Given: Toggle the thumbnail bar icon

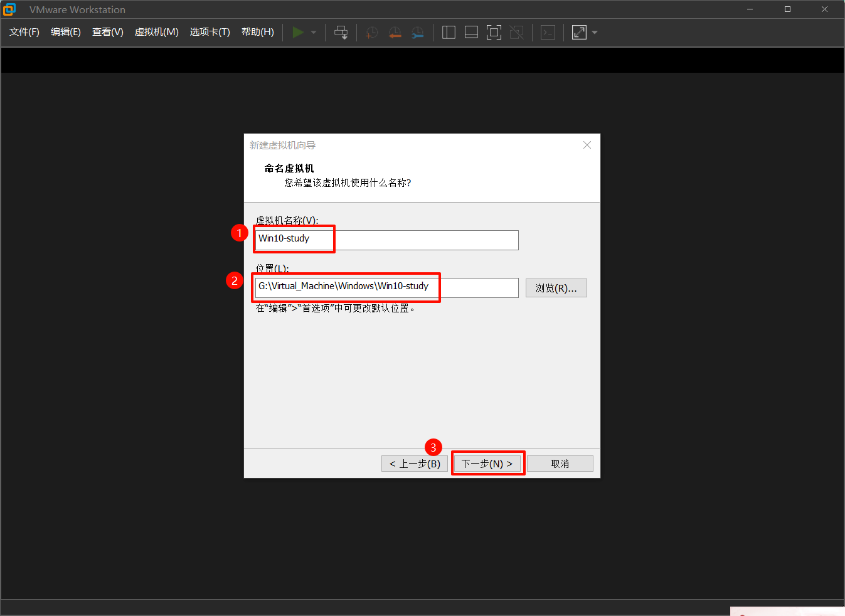Looking at the screenshot, I should (471, 33).
